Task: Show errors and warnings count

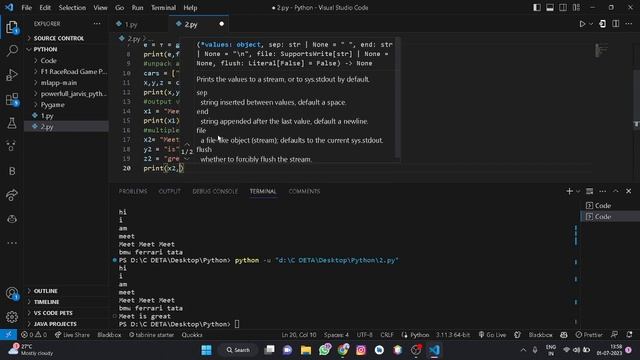Action: click(x=34, y=335)
